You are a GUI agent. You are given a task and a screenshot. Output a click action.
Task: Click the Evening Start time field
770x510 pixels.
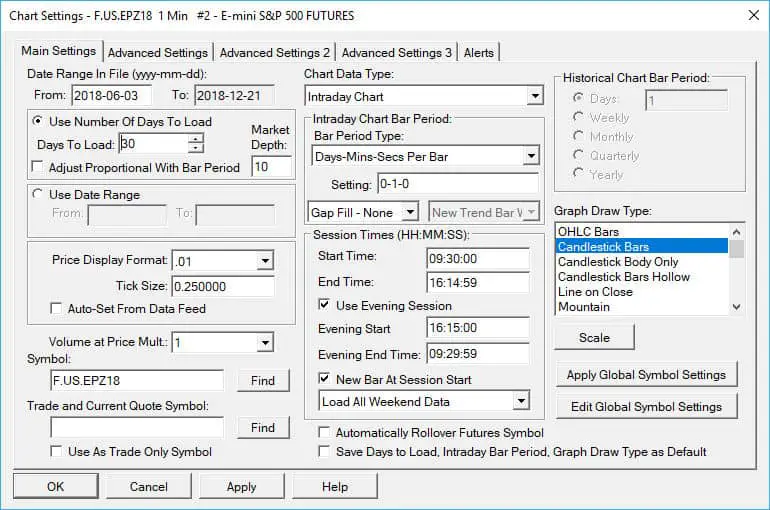click(478, 327)
